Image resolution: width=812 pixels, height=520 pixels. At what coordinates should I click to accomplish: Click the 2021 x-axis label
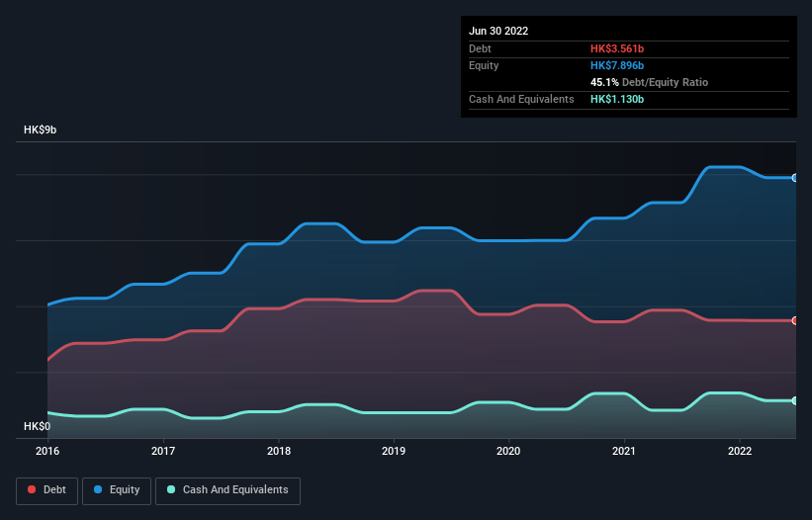point(624,451)
